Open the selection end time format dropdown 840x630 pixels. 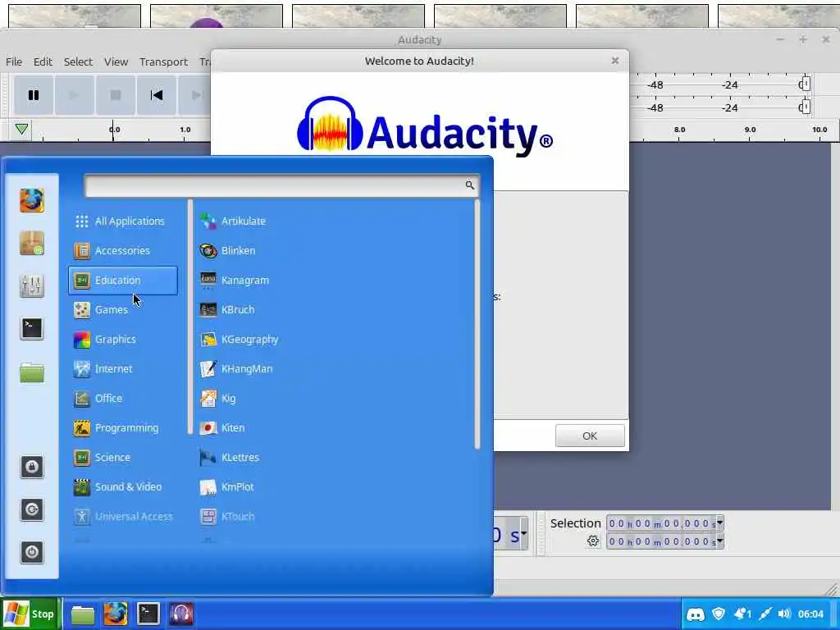719,541
